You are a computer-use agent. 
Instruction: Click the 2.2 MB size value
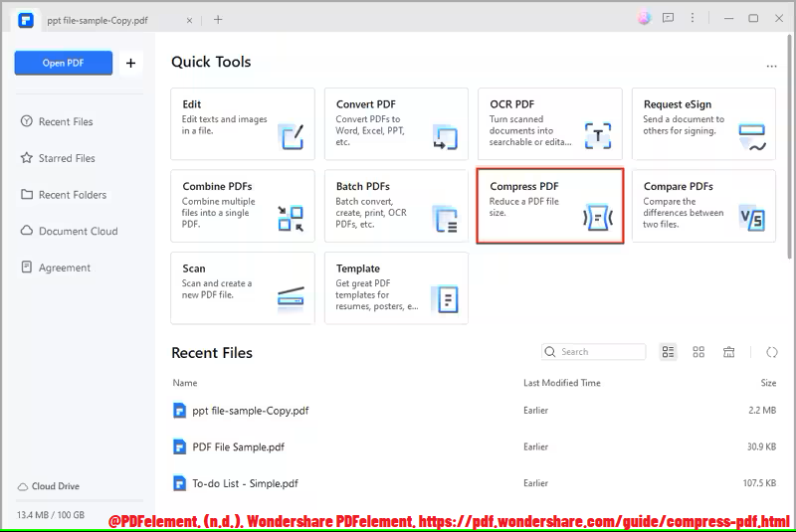coord(762,411)
